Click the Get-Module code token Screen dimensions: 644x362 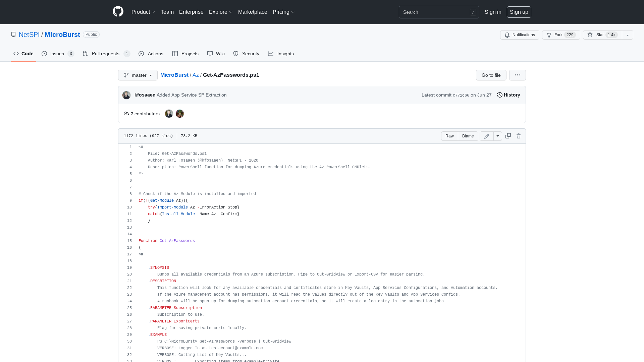pos(162,200)
